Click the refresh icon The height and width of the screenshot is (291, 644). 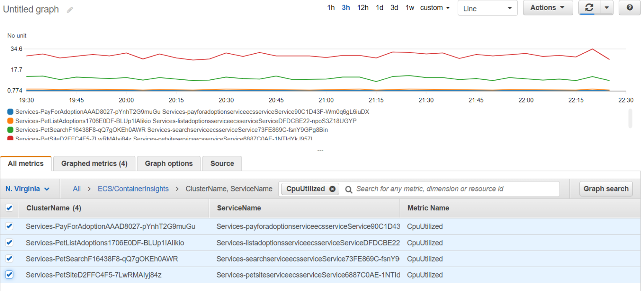pos(589,8)
